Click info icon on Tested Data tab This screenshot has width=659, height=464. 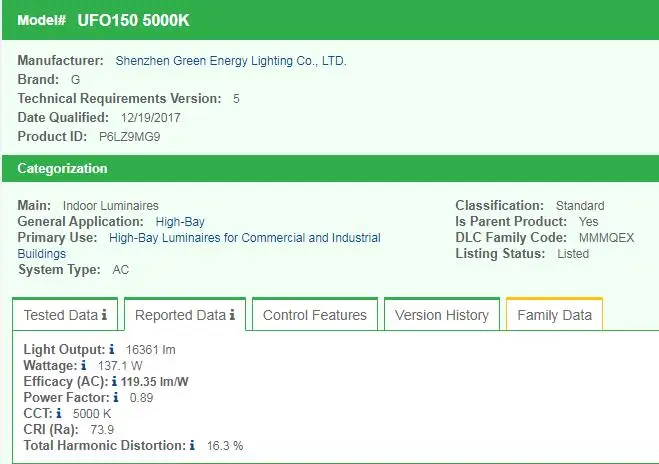[105, 316]
